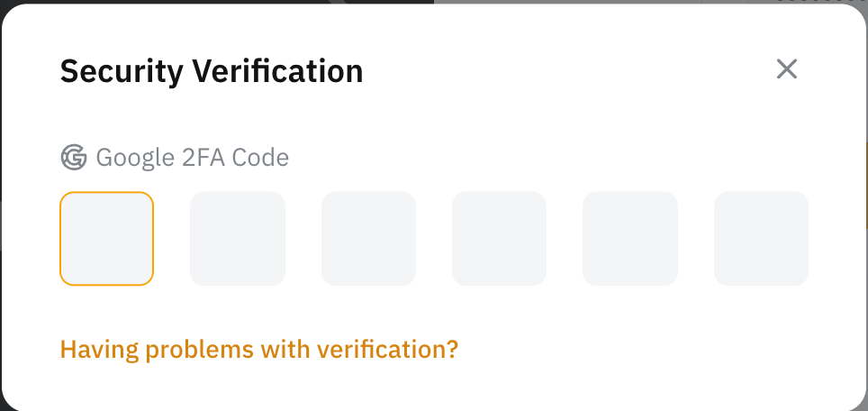The width and height of the screenshot is (868, 411).
Task: Focus the first 2FA digit box
Action: pyautogui.click(x=106, y=239)
